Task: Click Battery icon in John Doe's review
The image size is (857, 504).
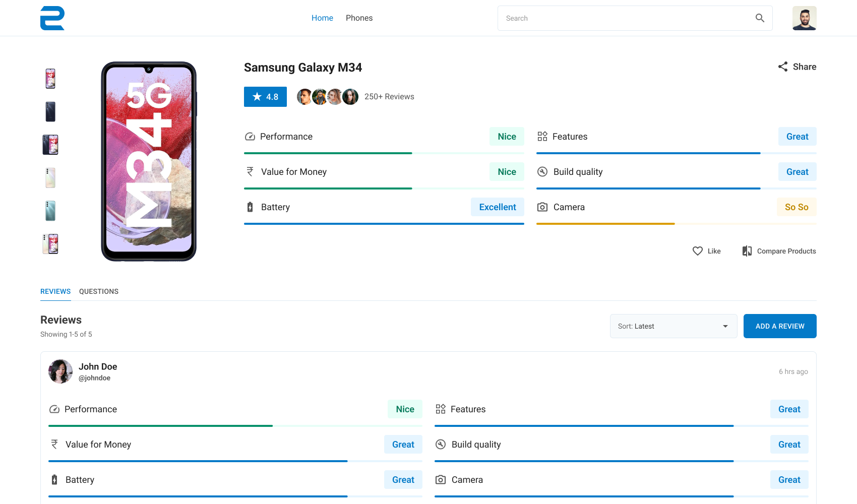Action: (54, 480)
